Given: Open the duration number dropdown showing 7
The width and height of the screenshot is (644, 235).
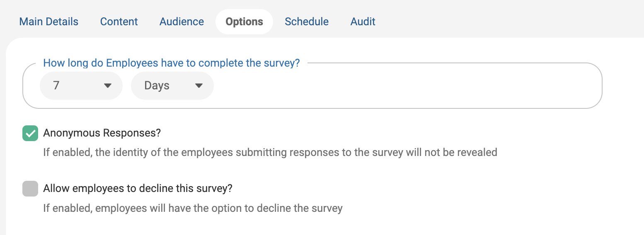Looking at the screenshot, I should pos(75,86).
